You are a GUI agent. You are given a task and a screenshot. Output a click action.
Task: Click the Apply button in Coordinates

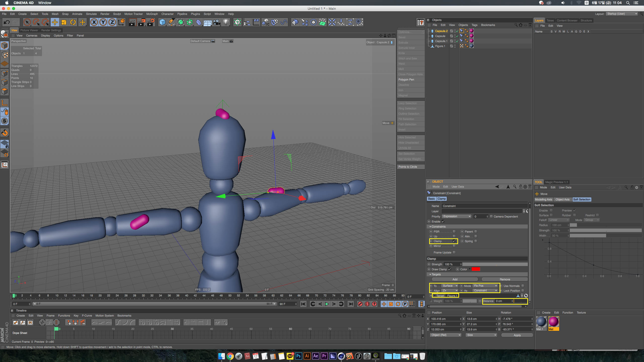(517, 335)
